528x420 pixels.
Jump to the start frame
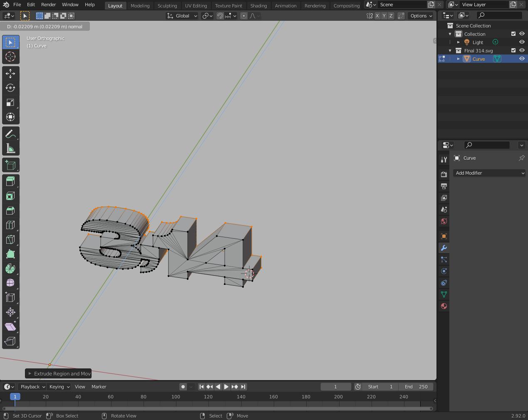point(201,387)
